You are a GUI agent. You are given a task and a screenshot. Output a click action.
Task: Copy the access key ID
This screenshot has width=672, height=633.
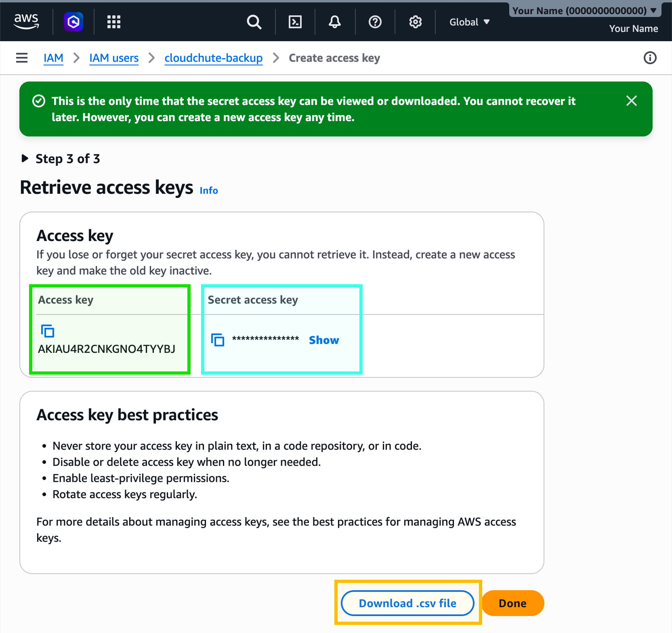point(48,331)
